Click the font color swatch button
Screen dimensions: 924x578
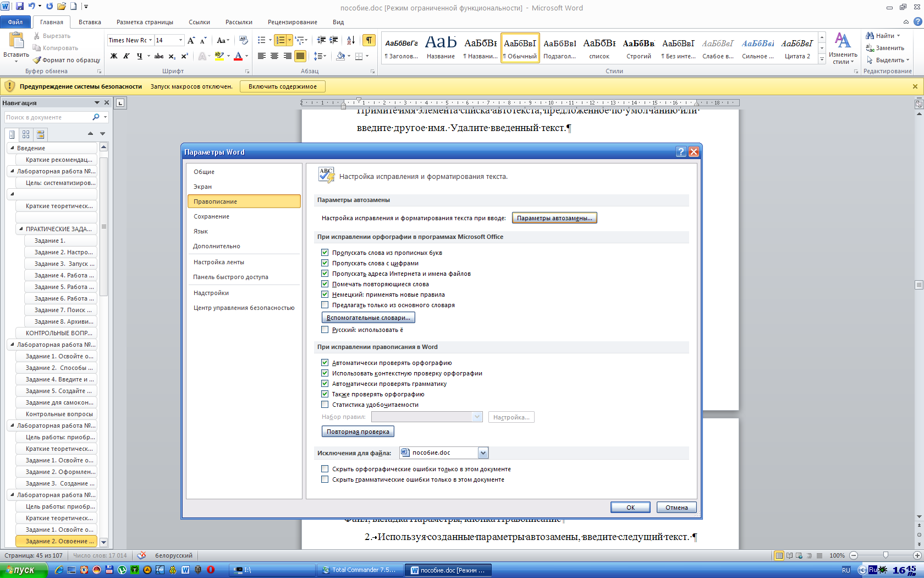click(238, 56)
